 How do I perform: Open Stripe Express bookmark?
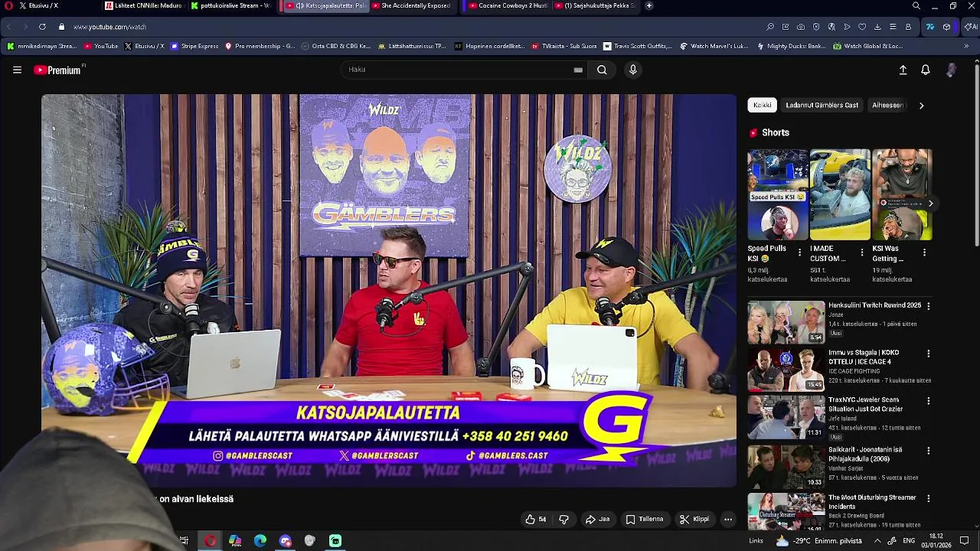[194, 46]
